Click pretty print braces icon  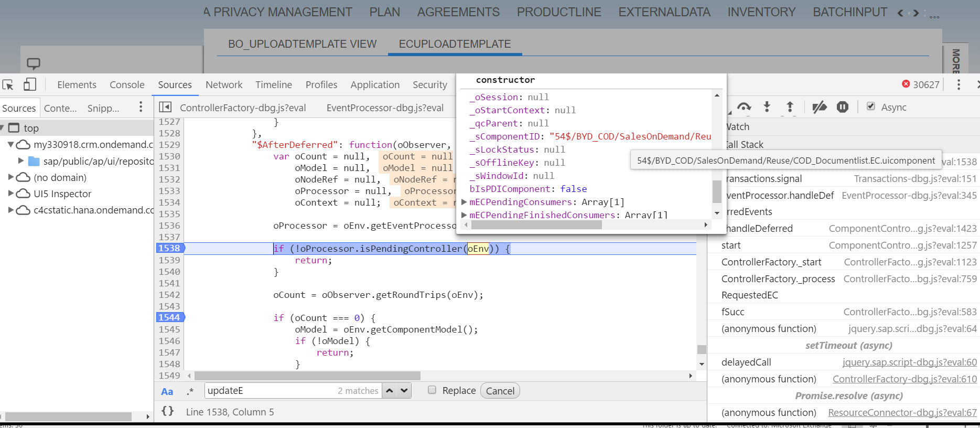(167, 411)
